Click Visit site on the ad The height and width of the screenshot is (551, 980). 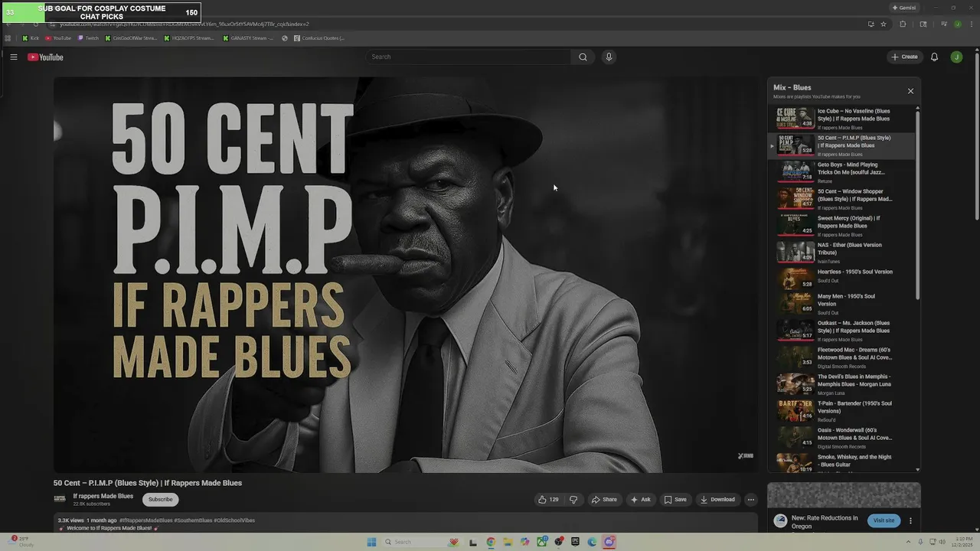click(x=884, y=520)
